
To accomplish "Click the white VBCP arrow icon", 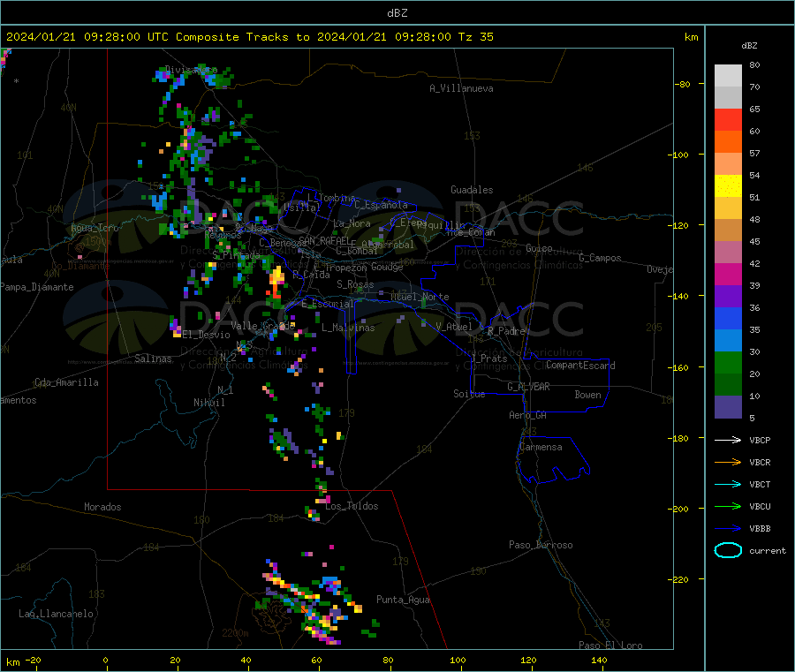I will pos(728,440).
